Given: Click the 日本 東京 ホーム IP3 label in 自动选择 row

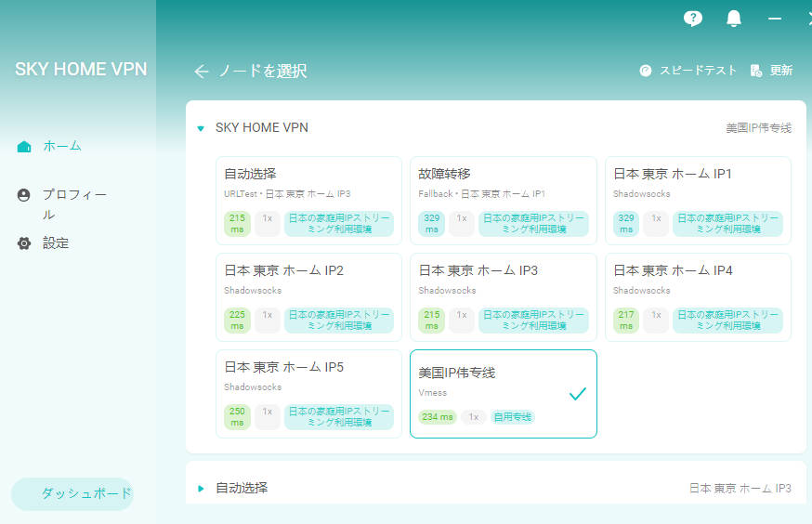Looking at the screenshot, I should (740, 489).
